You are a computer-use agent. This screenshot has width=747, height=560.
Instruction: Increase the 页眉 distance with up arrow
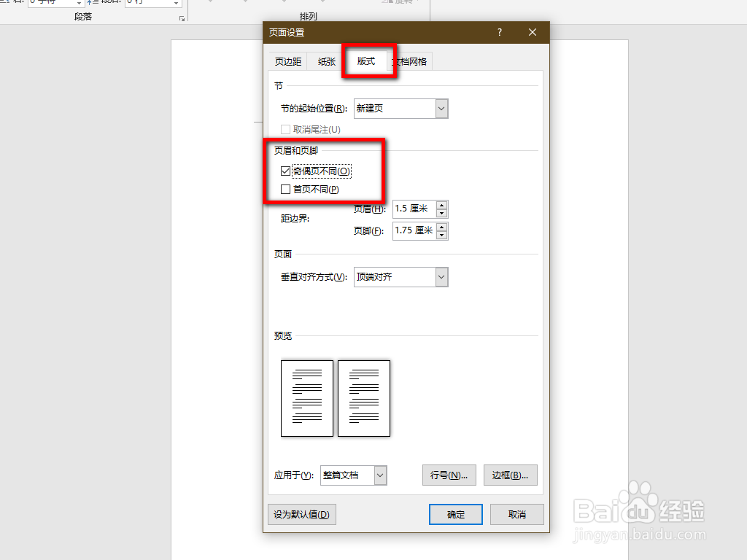point(442,205)
